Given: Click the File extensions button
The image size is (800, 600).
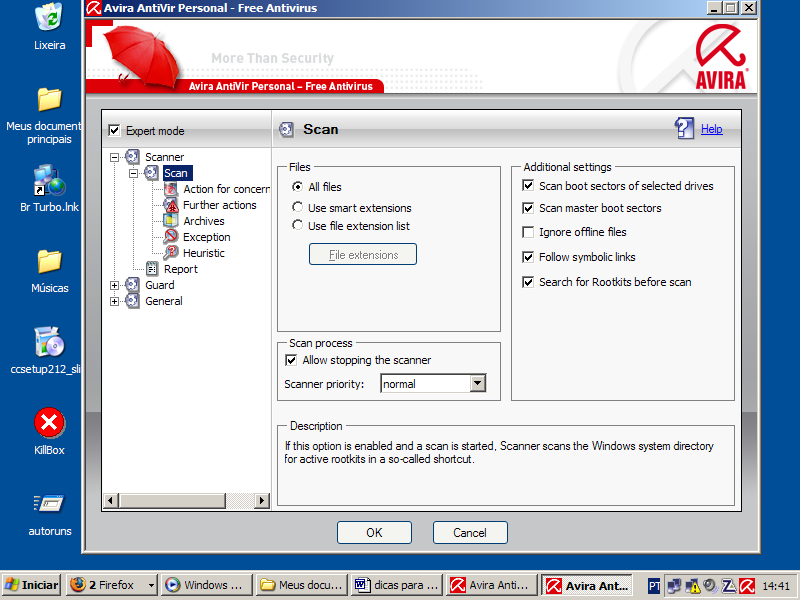Looking at the screenshot, I should click(363, 254).
